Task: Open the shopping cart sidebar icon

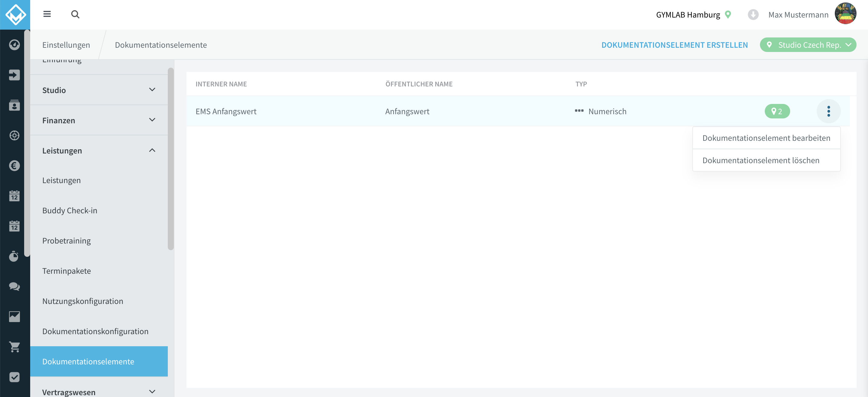Action: point(14,347)
